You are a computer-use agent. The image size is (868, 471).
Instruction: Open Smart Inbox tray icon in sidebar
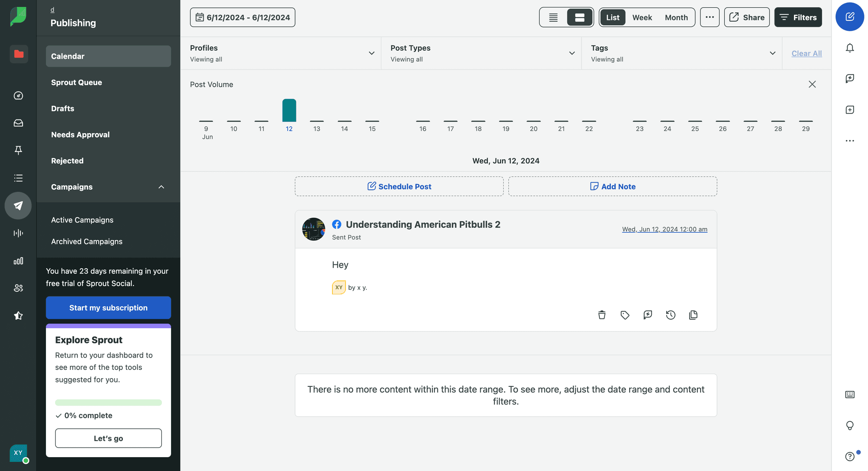[x=18, y=123]
